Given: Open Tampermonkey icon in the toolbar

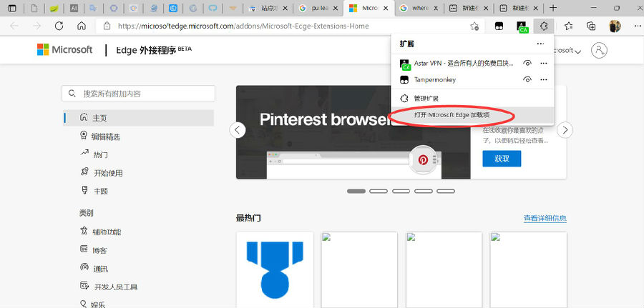Looking at the screenshot, I should click(x=499, y=26).
